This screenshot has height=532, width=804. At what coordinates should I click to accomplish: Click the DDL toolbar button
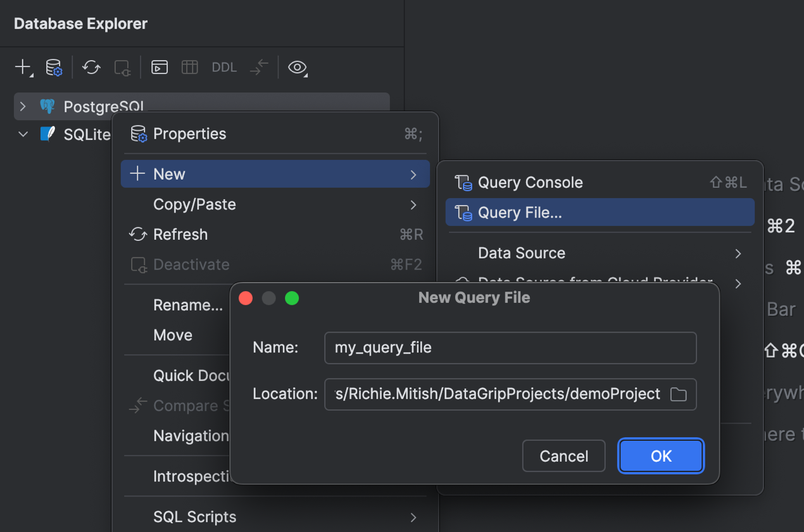224,68
